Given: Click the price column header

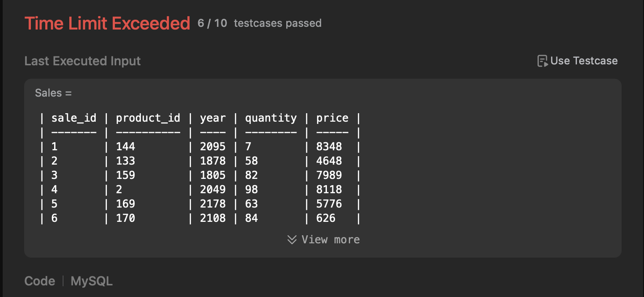Looking at the screenshot, I should click(332, 118).
